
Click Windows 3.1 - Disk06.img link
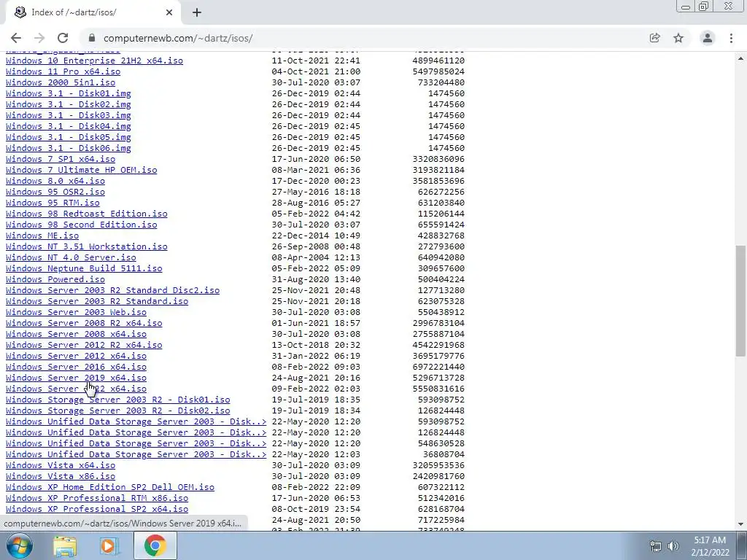(68, 148)
